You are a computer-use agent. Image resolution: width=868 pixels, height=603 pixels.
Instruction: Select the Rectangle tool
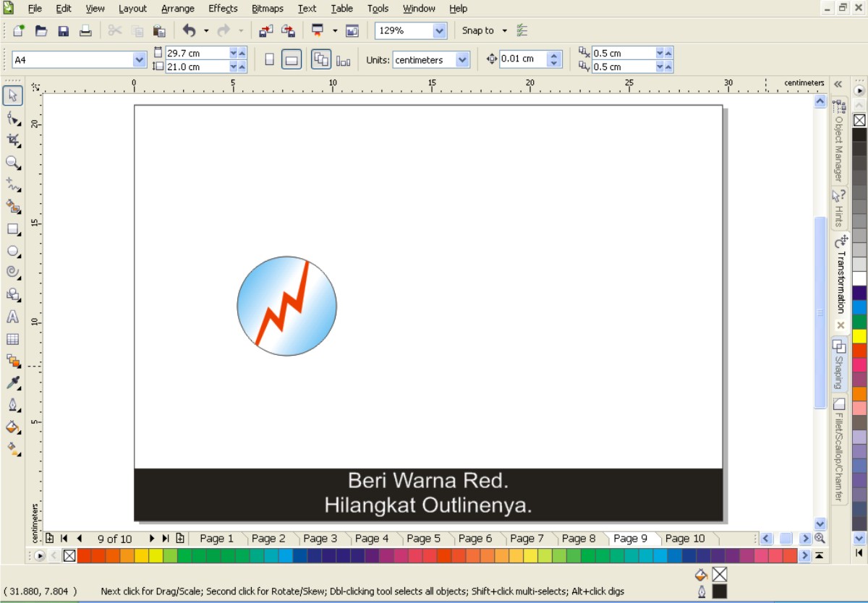pyautogui.click(x=13, y=229)
